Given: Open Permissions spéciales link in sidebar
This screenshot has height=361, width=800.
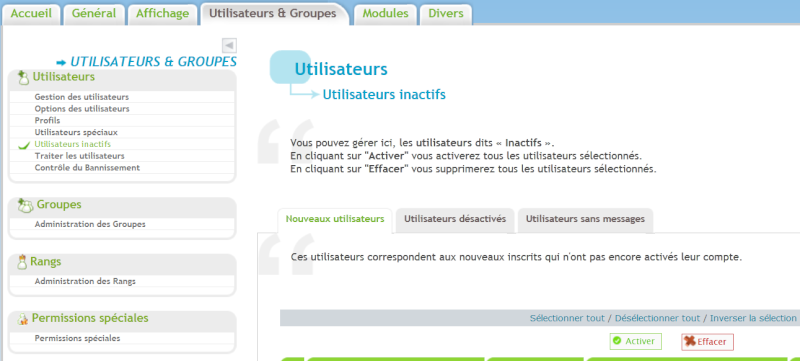Looking at the screenshot, I should (78, 338).
